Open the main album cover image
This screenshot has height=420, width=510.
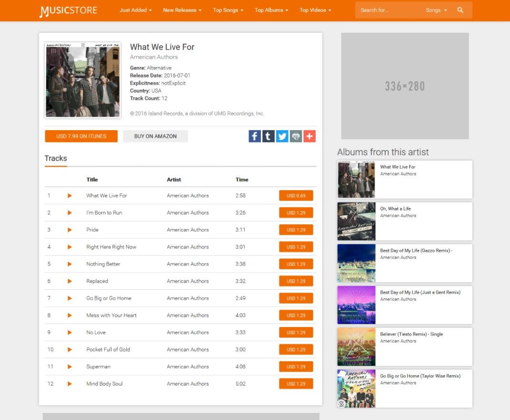coord(83,80)
